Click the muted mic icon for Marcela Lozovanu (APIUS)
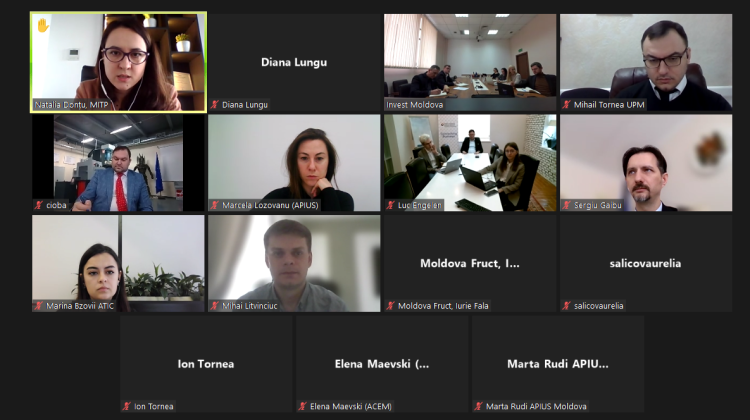This screenshot has width=750, height=420. click(215, 205)
